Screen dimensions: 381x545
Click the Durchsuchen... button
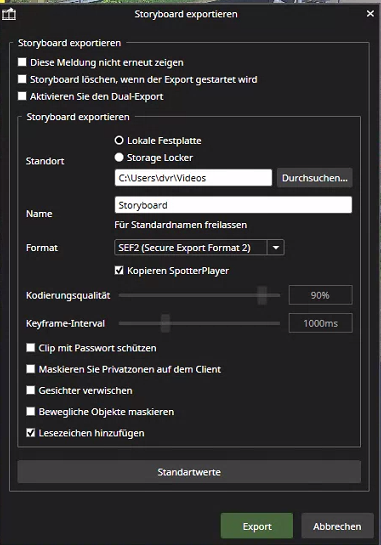coord(315,178)
